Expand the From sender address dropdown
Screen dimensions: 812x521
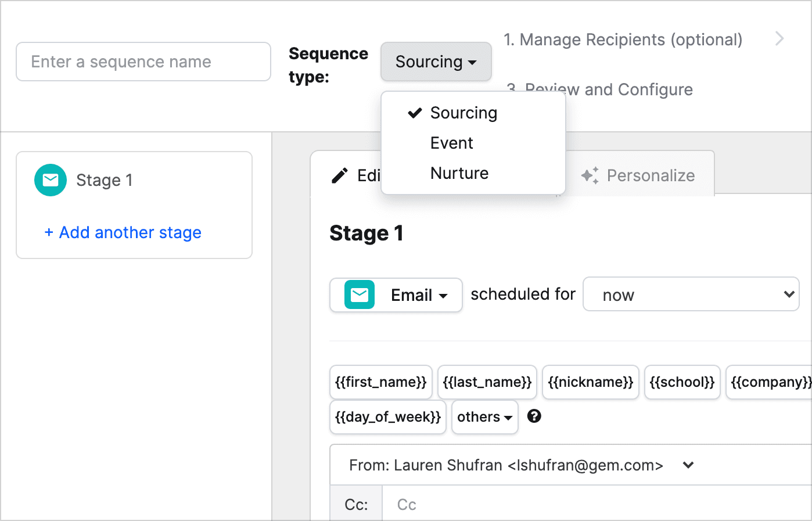coord(688,465)
